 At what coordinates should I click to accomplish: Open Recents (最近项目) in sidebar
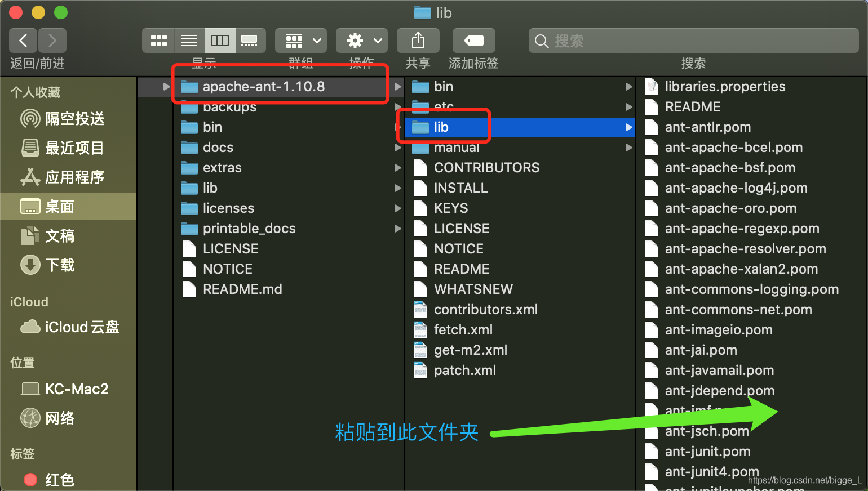pyautogui.click(x=68, y=148)
